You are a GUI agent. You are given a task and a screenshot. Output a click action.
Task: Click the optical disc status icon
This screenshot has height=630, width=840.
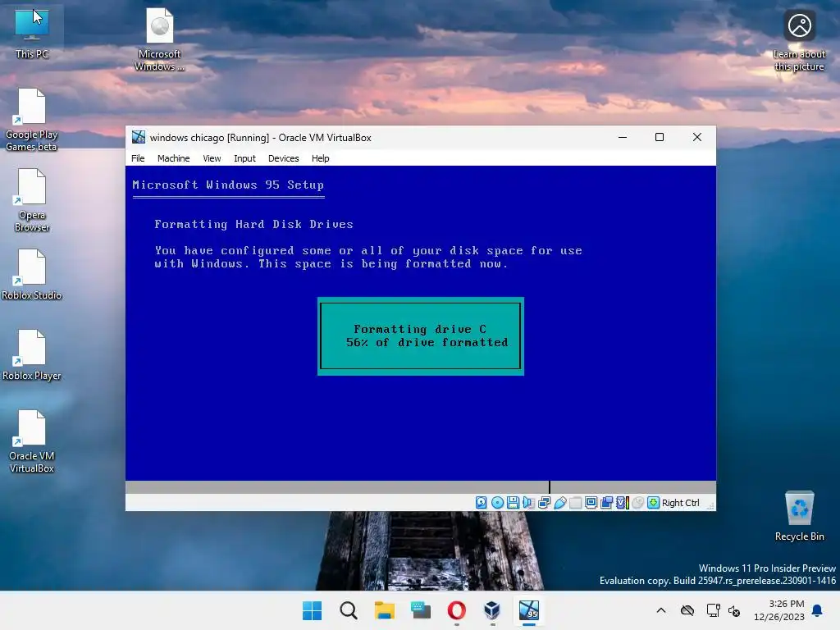497,503
